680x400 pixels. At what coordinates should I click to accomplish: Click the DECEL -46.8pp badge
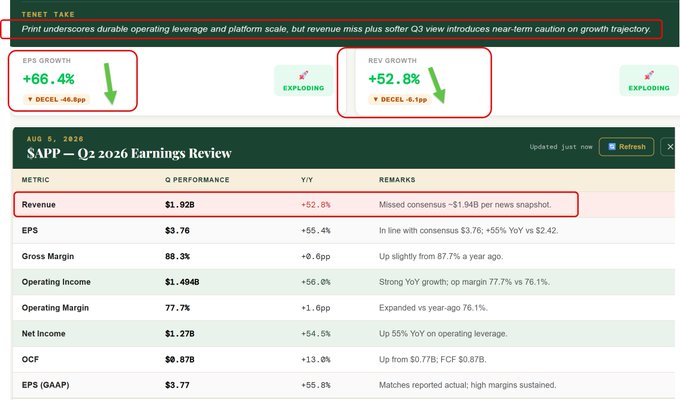click(x=56, y=99)
